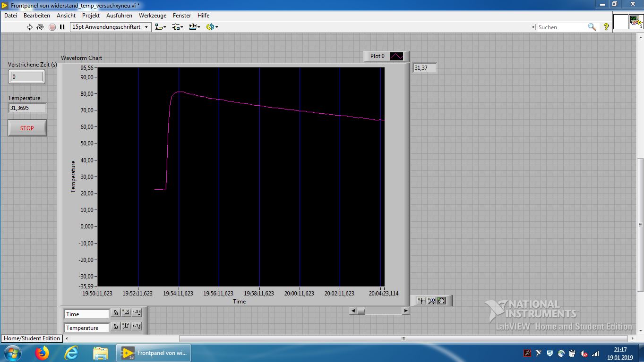The width and height of the screenshot is (644, 362).
Task: Open the Resize Objects dropdown
Action: pos(194,27)
